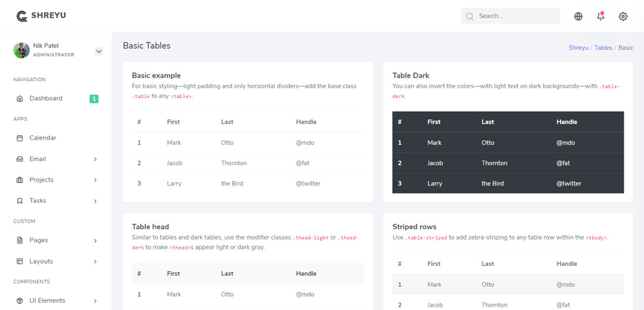644x310 pixels.
Task: Expand the Projects submenu chevron
Action: click(95, 180)
